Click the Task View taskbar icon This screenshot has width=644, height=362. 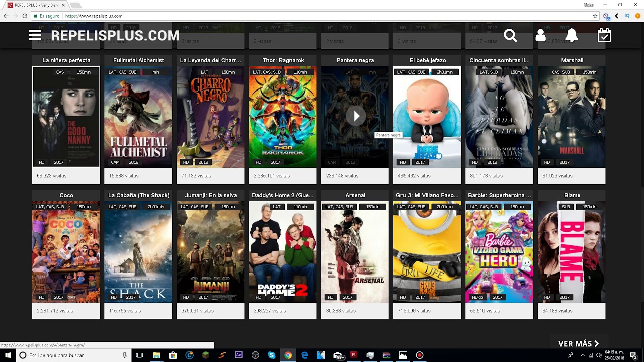point(139,355)
